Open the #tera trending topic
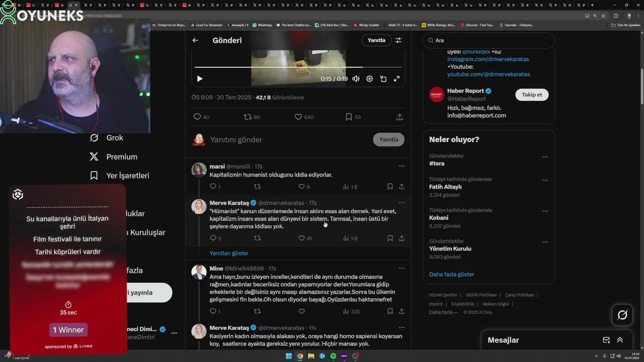The image size is (644, 362). pos(437,163)
